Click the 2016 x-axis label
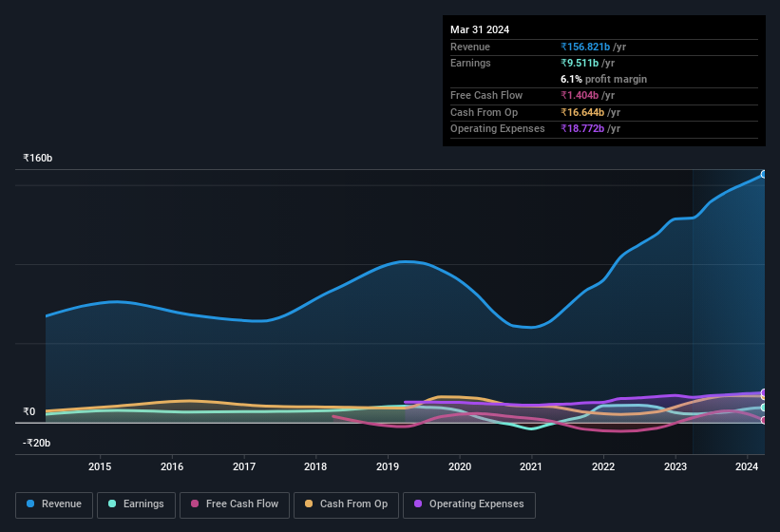Screen dimensions: 780x532 point(172,466)
